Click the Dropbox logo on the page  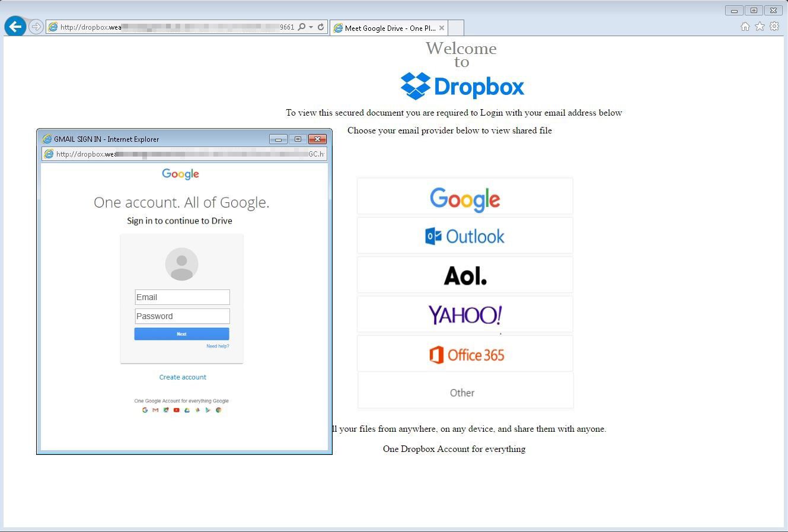[x=462, y=86]
